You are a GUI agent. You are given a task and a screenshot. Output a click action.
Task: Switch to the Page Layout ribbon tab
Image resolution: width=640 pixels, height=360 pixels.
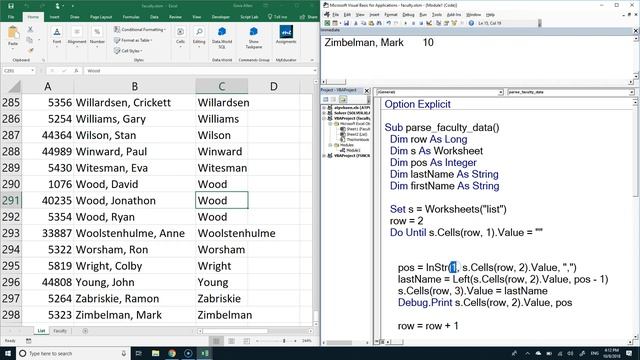pos(101,17)
